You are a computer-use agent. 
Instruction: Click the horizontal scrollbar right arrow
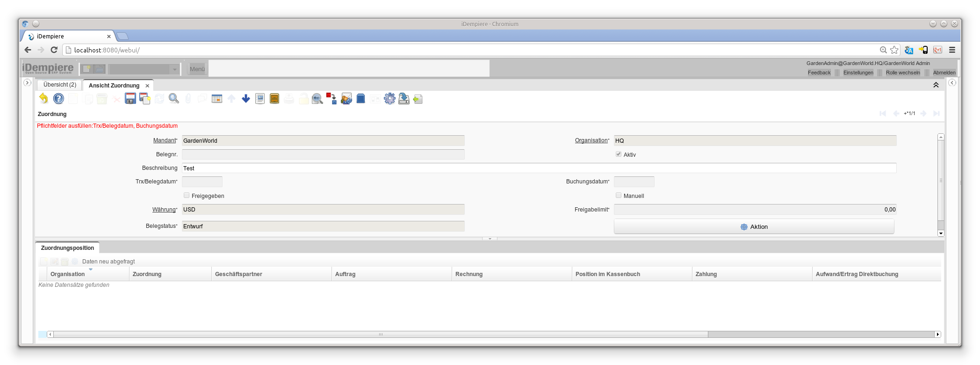[937, 334]
